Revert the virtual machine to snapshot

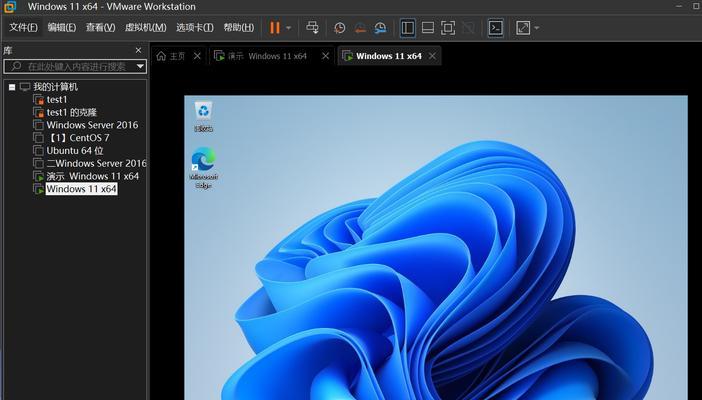[x=360, y=28]
